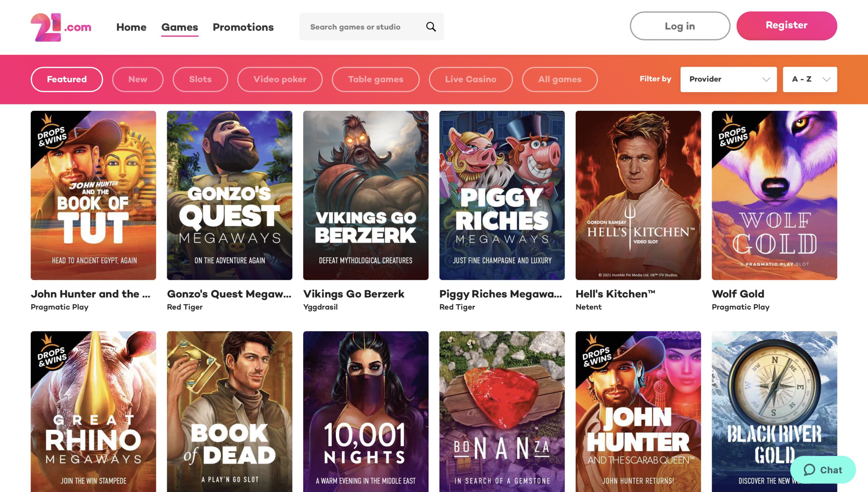Image resolution: width=868 pixels, height=492 pixels.
Task: Click the search magnifier icon
Action: click(x=431, y=26)
